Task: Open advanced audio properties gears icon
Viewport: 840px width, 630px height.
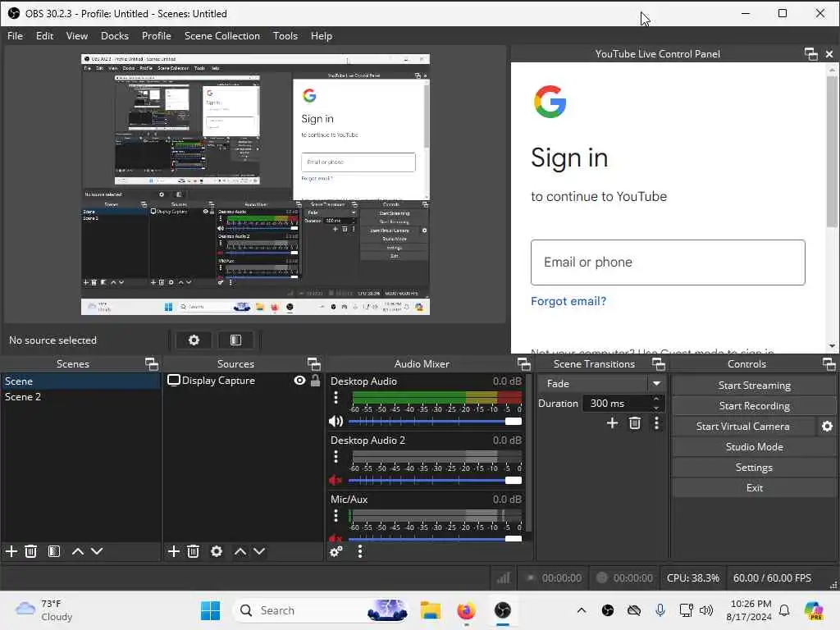Action: tap(336, 551)
